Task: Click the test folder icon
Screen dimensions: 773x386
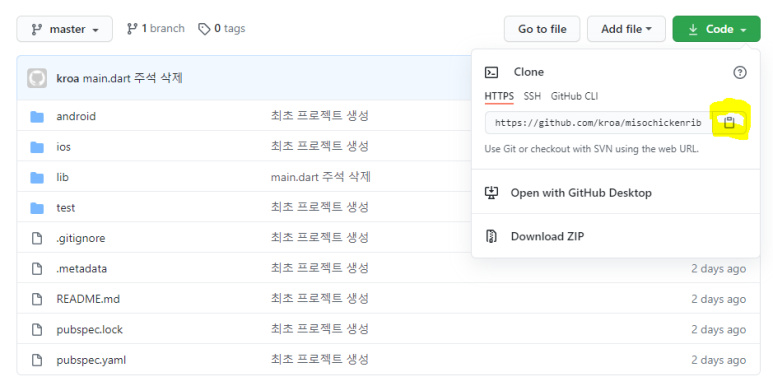Action: pyautogui.click(x=37, y=208)
